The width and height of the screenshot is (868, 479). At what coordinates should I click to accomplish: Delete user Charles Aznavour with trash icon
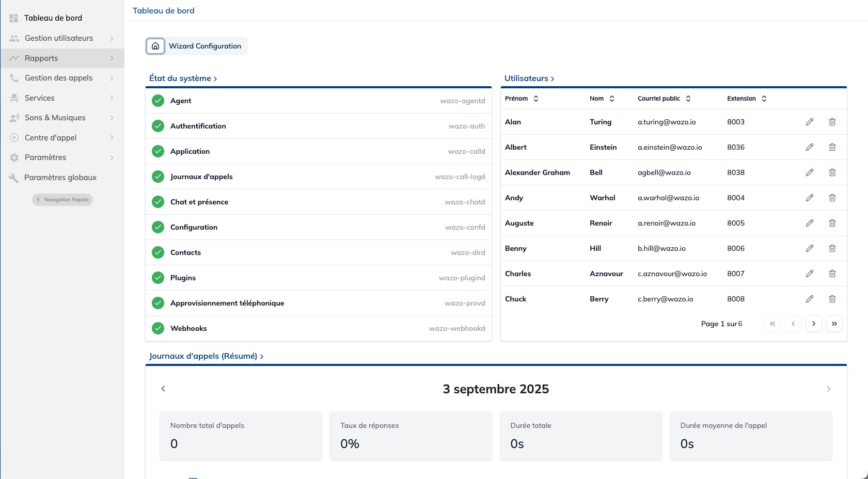(x=832, y=274)
